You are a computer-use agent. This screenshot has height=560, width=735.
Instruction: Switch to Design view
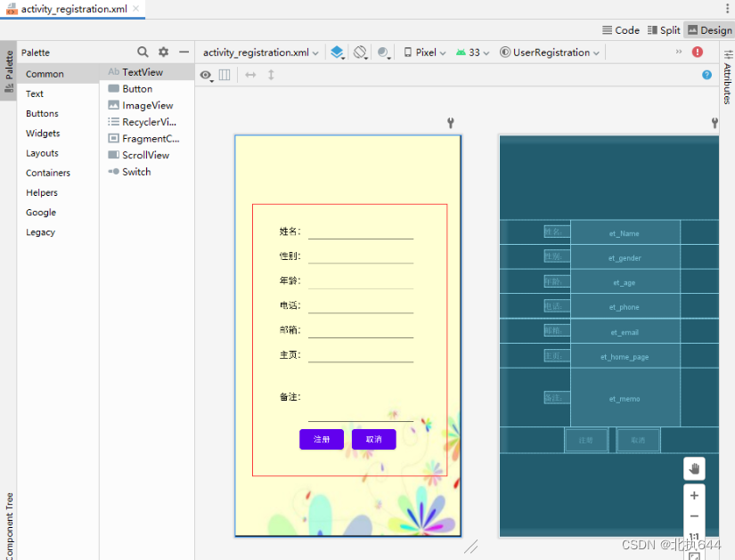[x=709, y=30]
